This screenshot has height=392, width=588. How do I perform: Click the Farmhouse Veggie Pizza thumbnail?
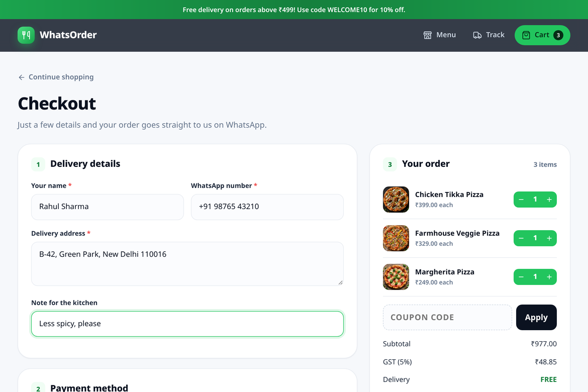coord(396,238)
